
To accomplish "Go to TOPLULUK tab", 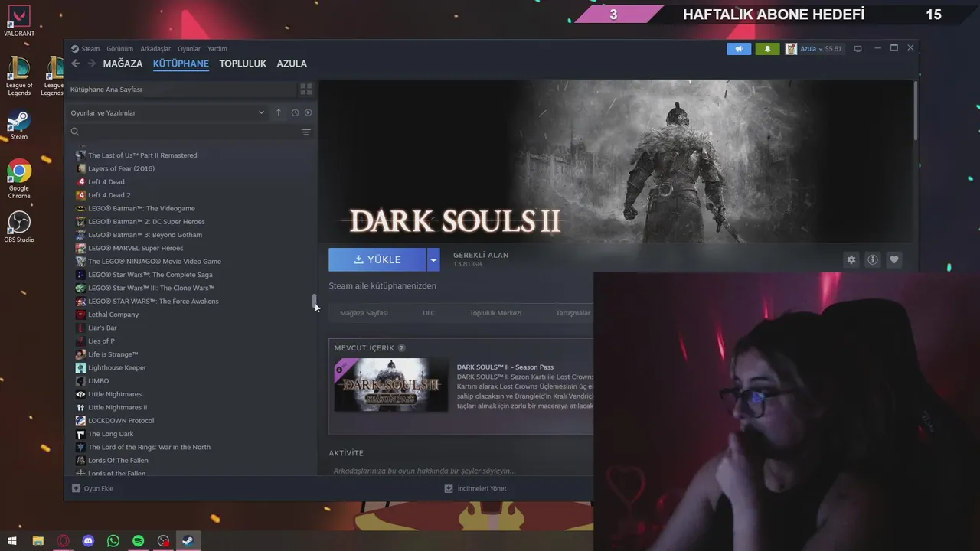I will pos(243,64).
